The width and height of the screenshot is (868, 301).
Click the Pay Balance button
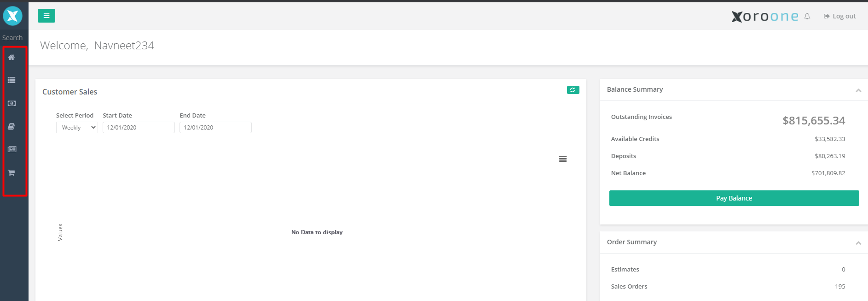[x=734, y=198]
